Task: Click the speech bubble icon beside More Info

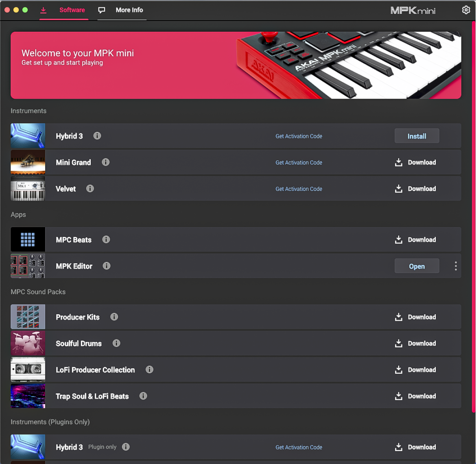Action: click(102, 10)
